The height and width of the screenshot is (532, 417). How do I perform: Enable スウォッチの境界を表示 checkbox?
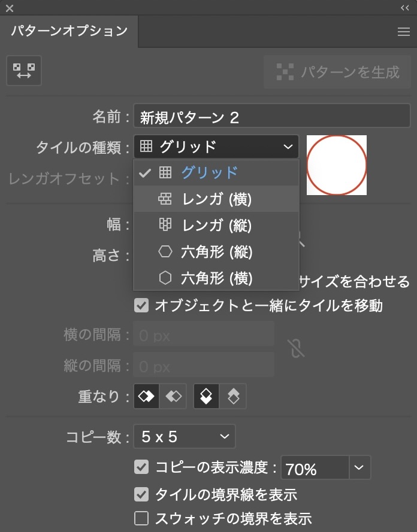point(141,518)
